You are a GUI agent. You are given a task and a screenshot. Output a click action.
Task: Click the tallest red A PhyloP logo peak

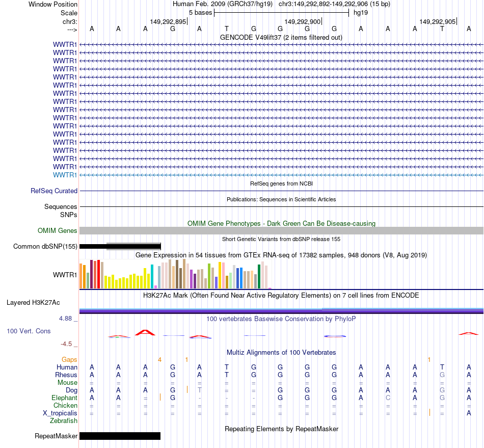click(x=145, y=332)
